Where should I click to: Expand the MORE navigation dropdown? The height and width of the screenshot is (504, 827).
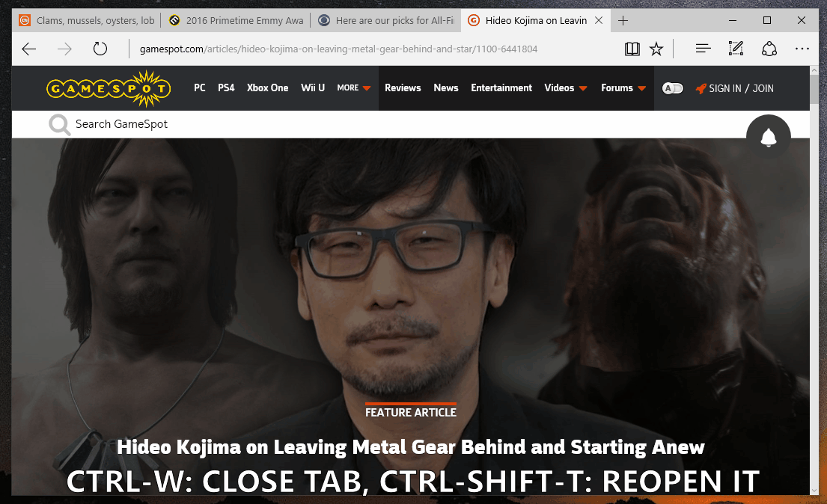tap(353, 87)
